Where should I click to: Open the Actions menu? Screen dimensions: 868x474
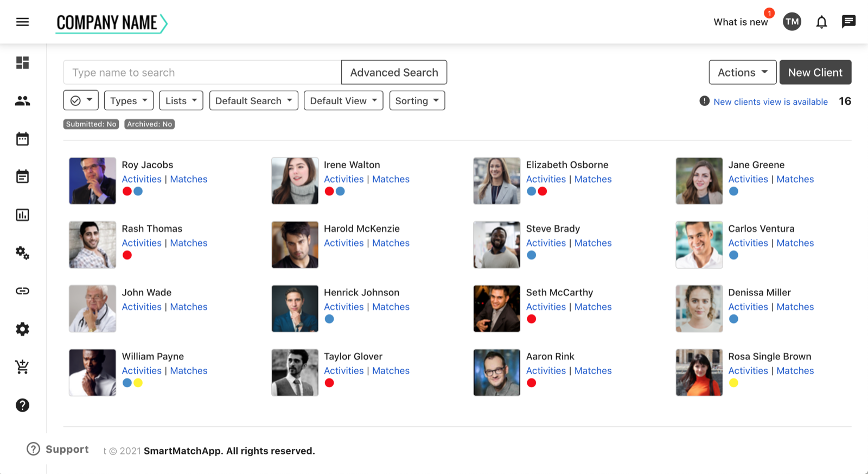tap(742, 73)
